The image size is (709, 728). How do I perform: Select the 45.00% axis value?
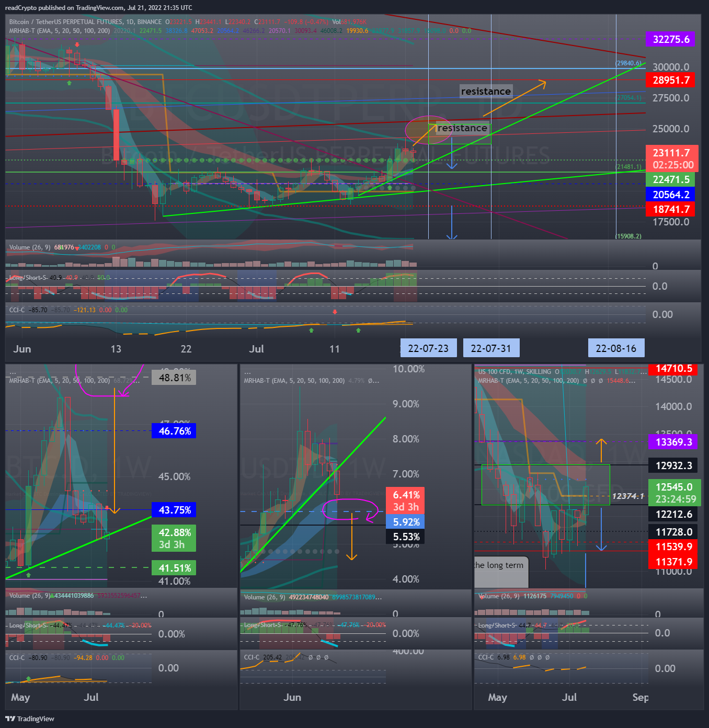175,476
